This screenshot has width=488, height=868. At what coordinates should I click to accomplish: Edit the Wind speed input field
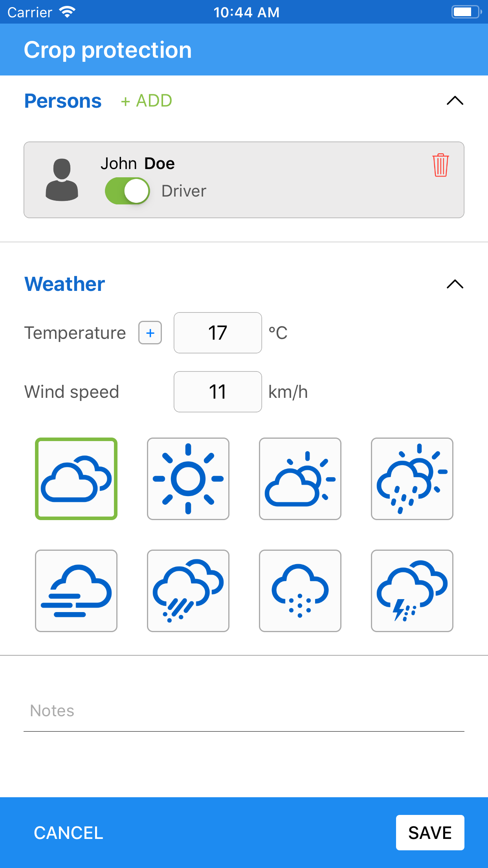point(218,392)
